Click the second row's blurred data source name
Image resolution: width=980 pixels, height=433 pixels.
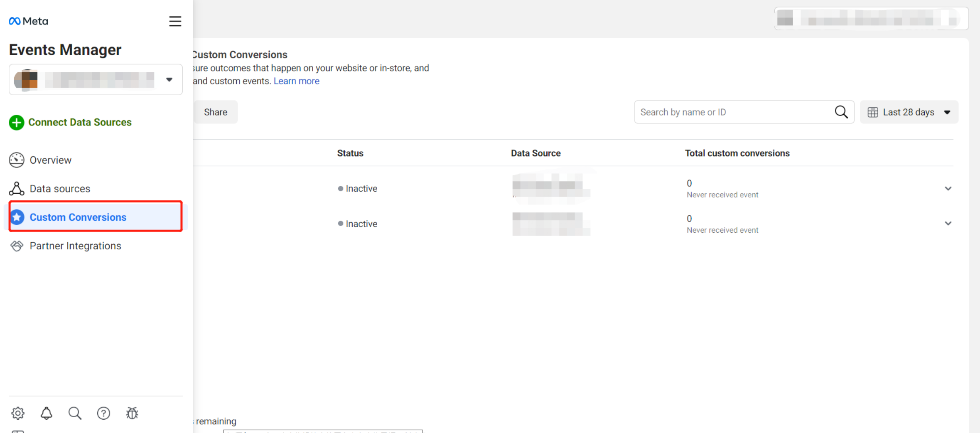[551, 224]
